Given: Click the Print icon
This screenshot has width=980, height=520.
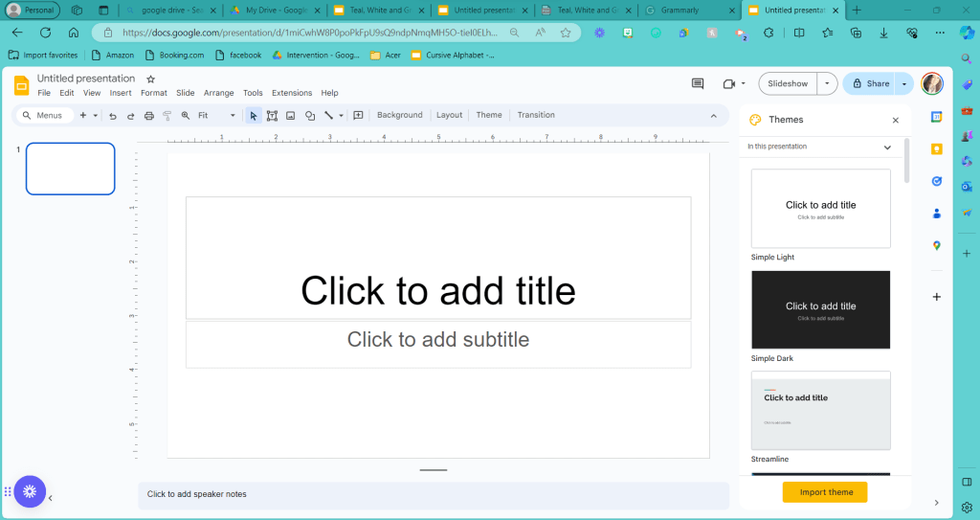Looking at the screenshot, I should [148, 116].
